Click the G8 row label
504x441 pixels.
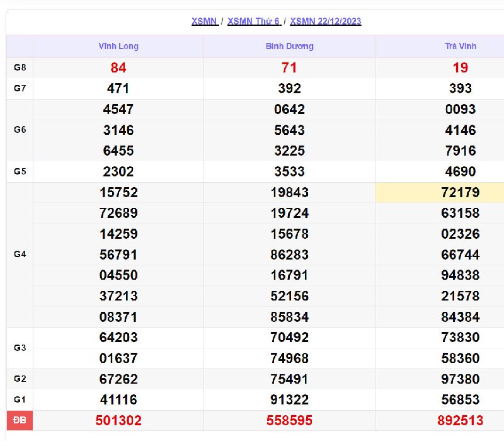point(20,67)
